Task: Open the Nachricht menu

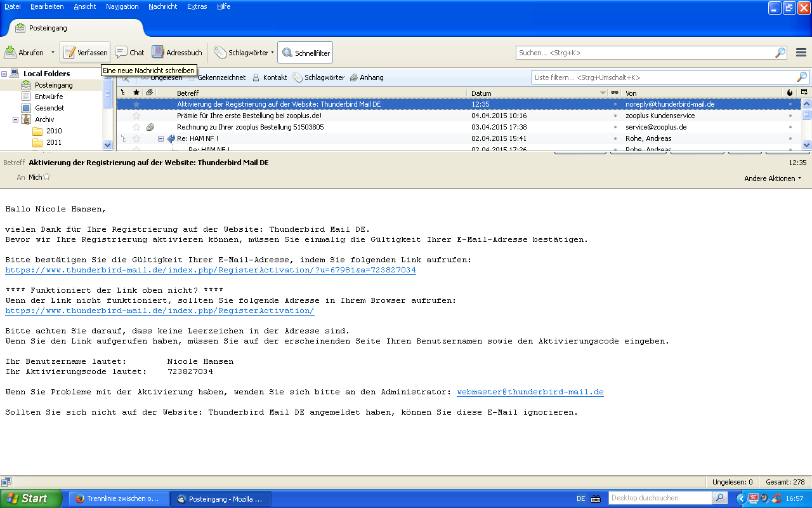Action: tap(162, 6)
